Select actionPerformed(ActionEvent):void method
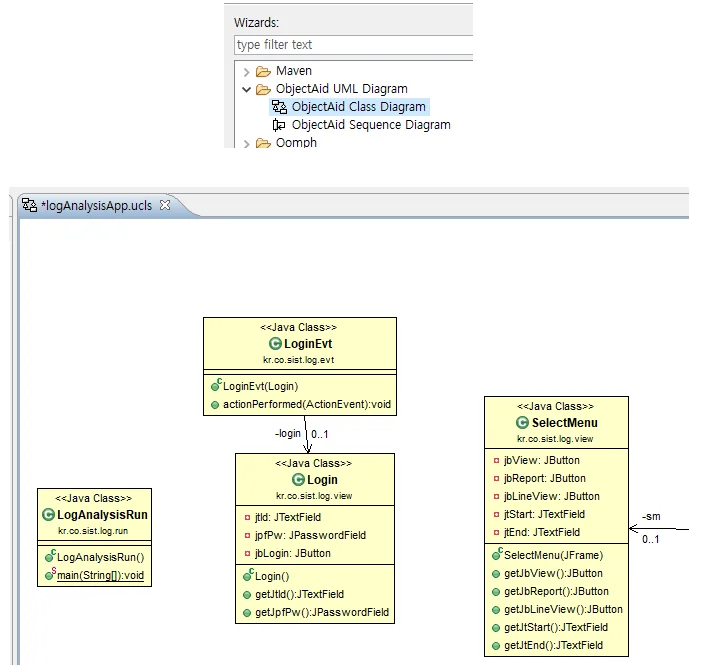This screenshot has width=716, height=665. pyautogui.click(x=307, y=404)
